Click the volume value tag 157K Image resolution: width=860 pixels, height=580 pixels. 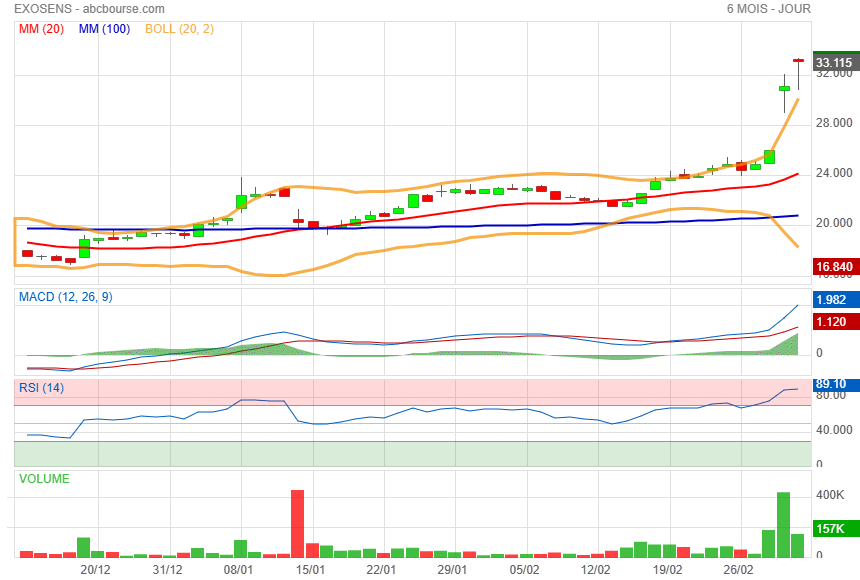(x=836, y=528)
